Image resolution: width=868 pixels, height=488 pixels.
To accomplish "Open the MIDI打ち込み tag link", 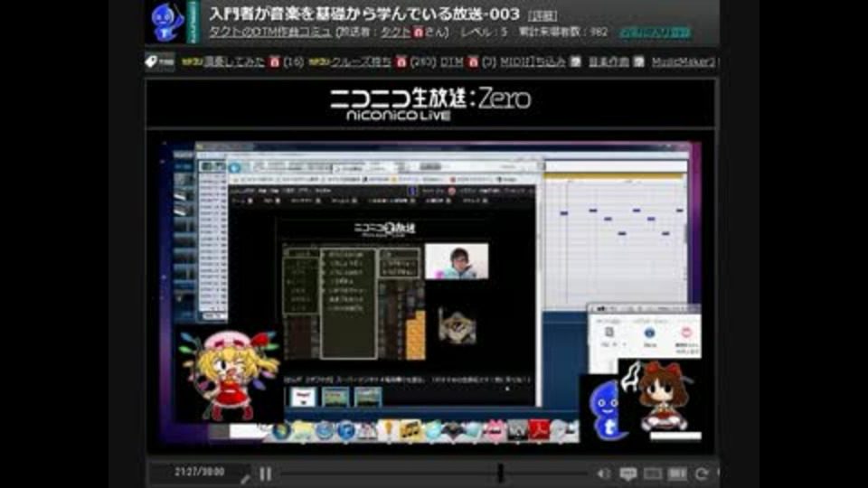I will pos(533,62).
